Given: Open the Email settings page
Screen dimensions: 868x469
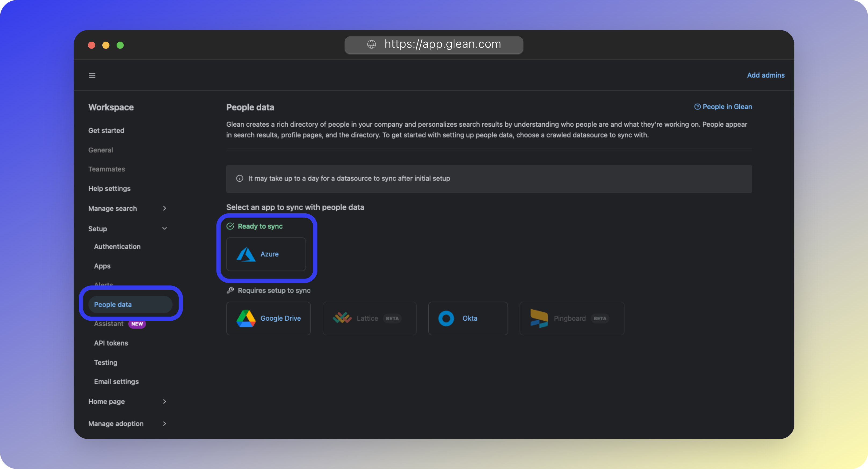Looking at the screenshot, I should 116,382.
